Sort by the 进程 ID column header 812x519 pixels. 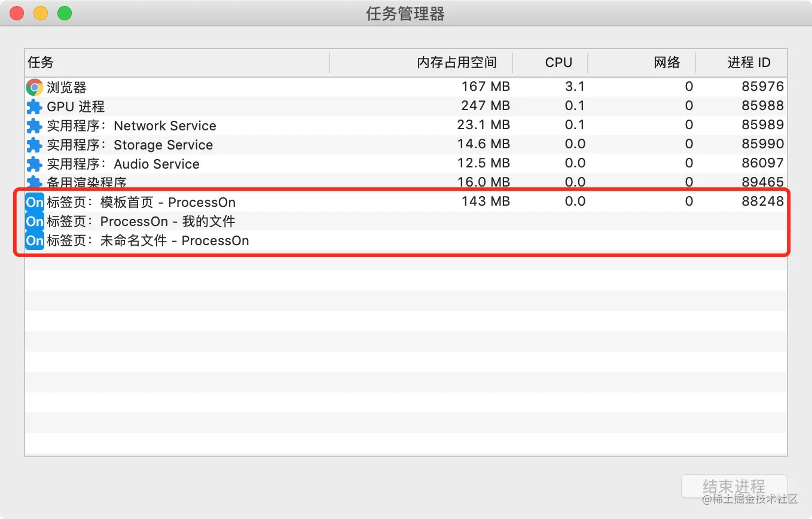point(741,63)
